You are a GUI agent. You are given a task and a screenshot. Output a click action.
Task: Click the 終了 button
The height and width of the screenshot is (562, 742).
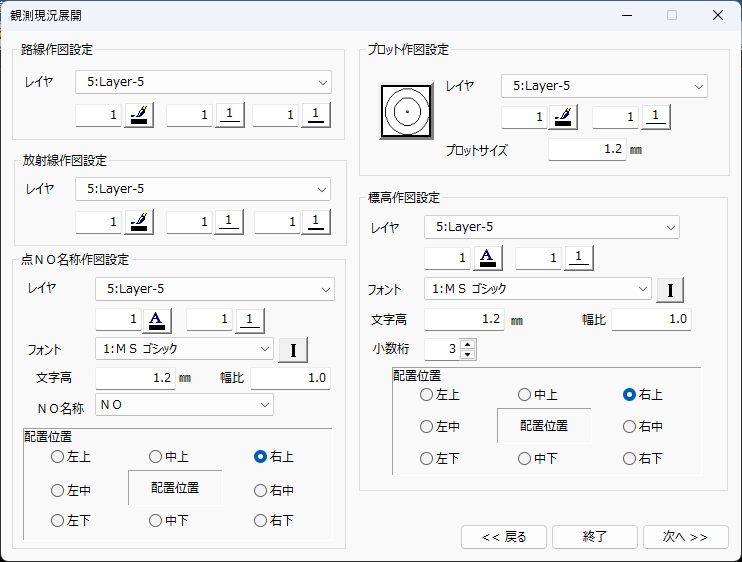[595, 537]
